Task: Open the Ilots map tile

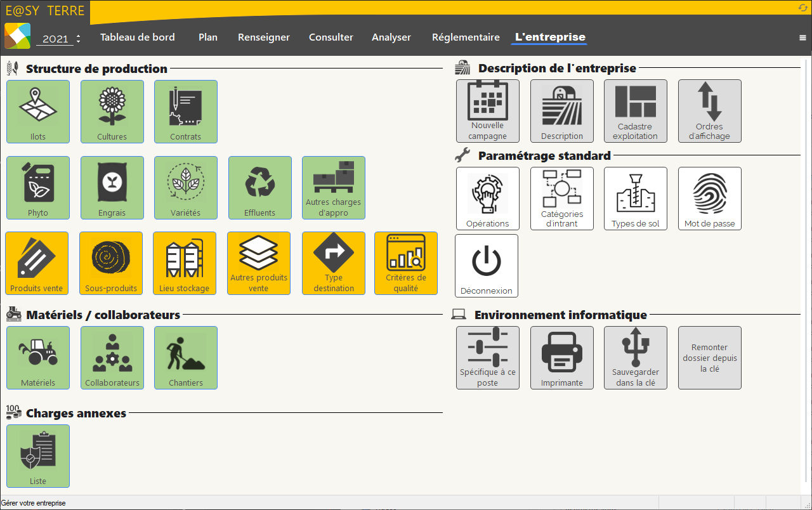Action: [38, 112]
